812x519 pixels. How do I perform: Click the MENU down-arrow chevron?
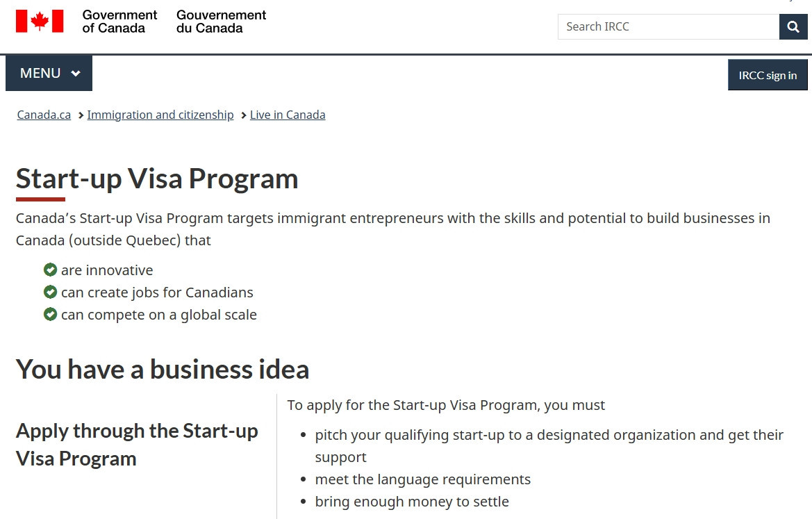pyautogui.click(x=76, y=74)
